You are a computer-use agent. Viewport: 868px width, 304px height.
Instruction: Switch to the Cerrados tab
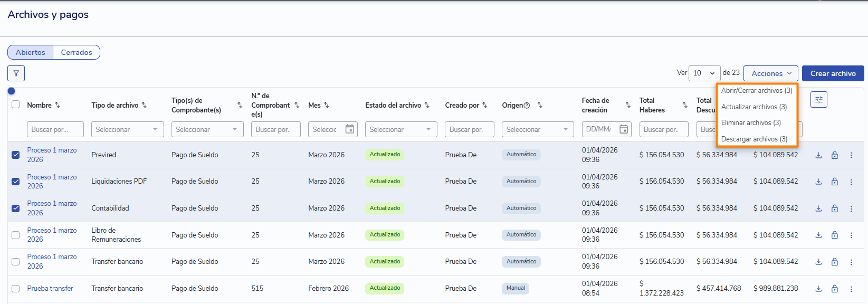(x=77, y=52)
